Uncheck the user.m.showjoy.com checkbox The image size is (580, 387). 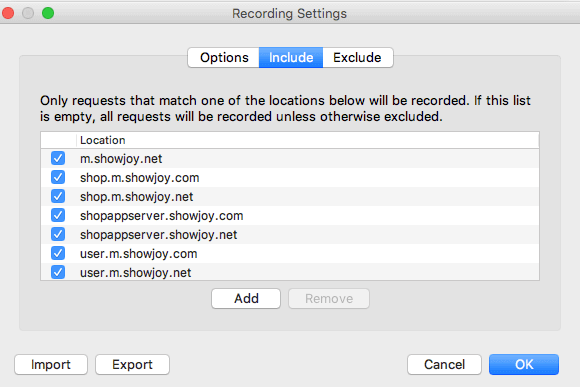[x=58, y=253]
